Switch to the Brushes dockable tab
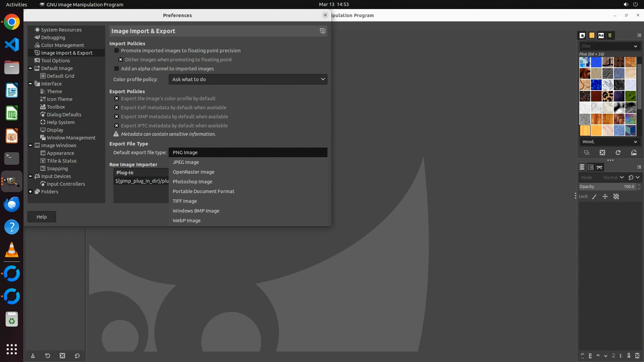 (x=582, y=35)
